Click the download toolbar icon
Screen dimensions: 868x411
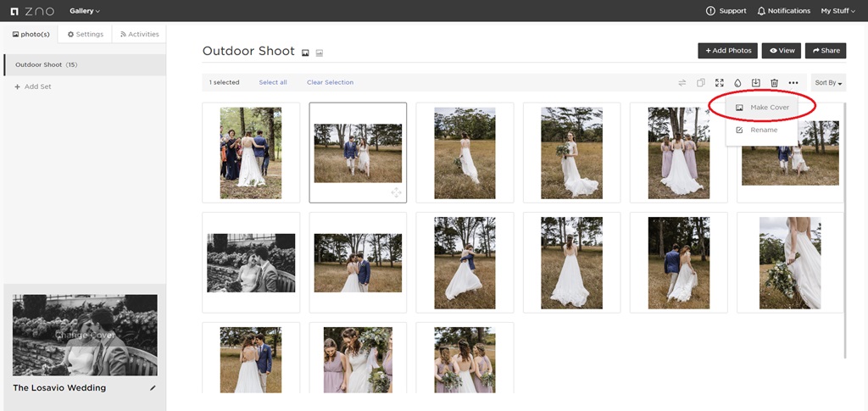(x=755, y=83)
